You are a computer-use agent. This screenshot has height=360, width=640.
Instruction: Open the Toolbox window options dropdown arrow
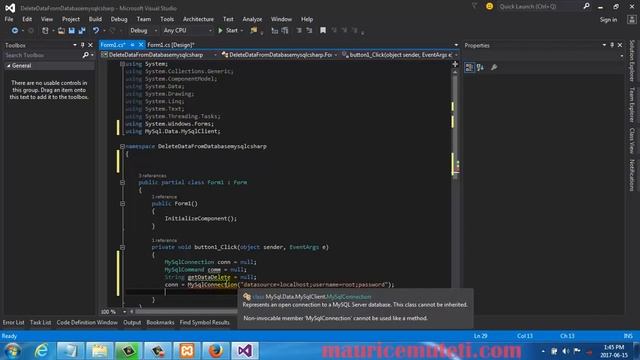coord(75,45)
